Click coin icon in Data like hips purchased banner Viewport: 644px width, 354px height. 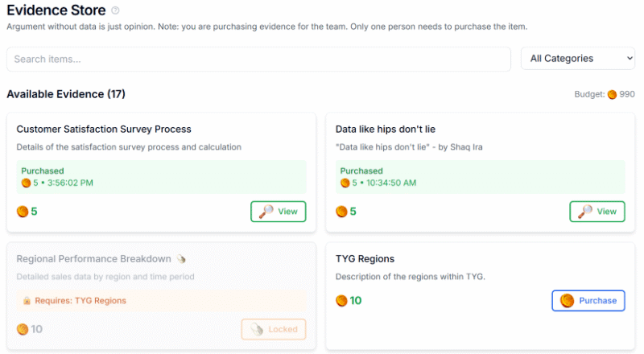(345, 183)
